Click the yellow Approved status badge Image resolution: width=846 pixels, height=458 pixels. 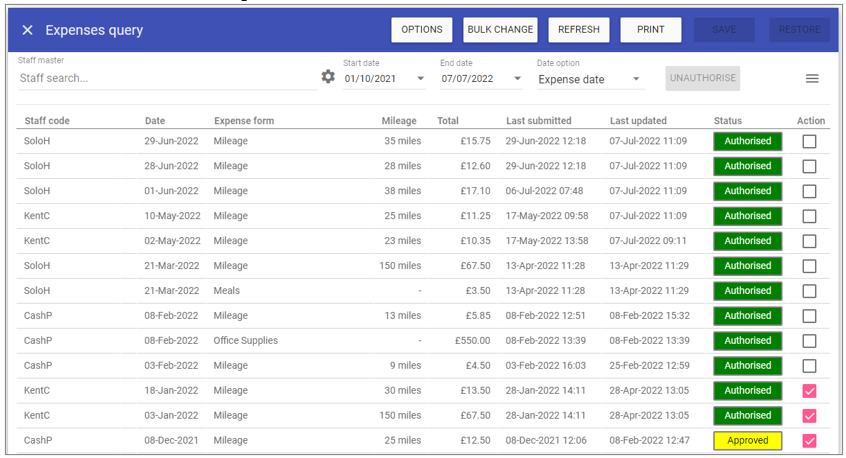(x=747, y=441)
